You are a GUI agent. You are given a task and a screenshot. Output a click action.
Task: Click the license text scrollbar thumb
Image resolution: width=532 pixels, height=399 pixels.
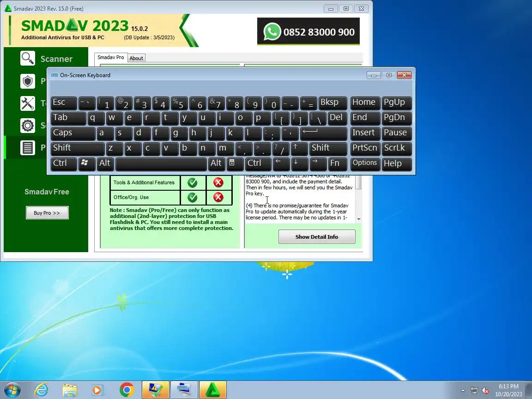pos(359,182)
